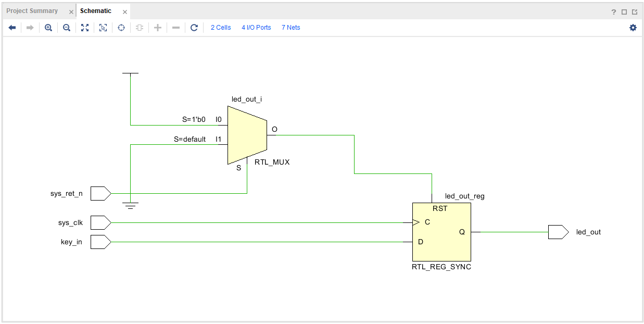Select the Schematic tab

[x=96, y=11]
